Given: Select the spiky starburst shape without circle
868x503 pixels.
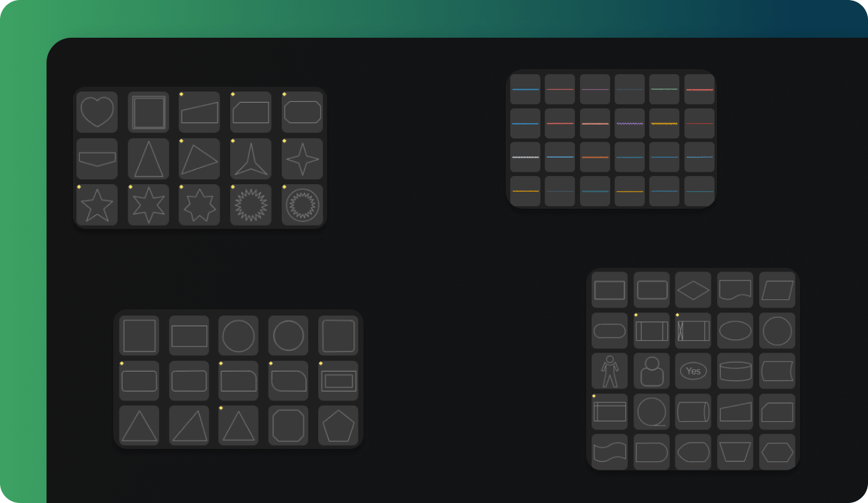Looking at the screenshot, I should coord(251,205).
